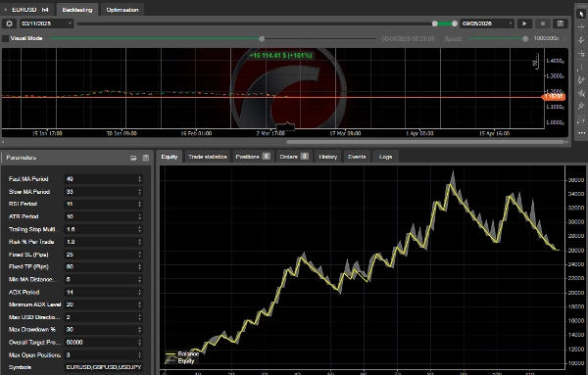Viewport: 588px width, 375px height.
Task: Click date range slider left handle
Action: 434,23
